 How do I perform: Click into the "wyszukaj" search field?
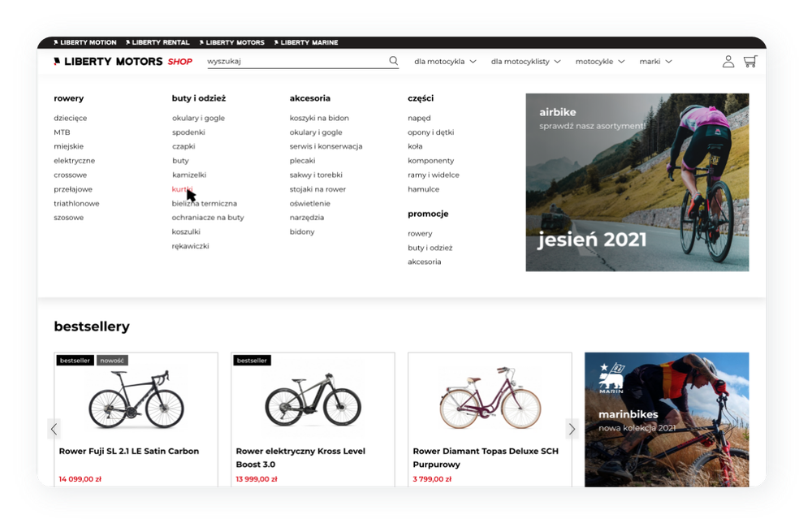292,61
